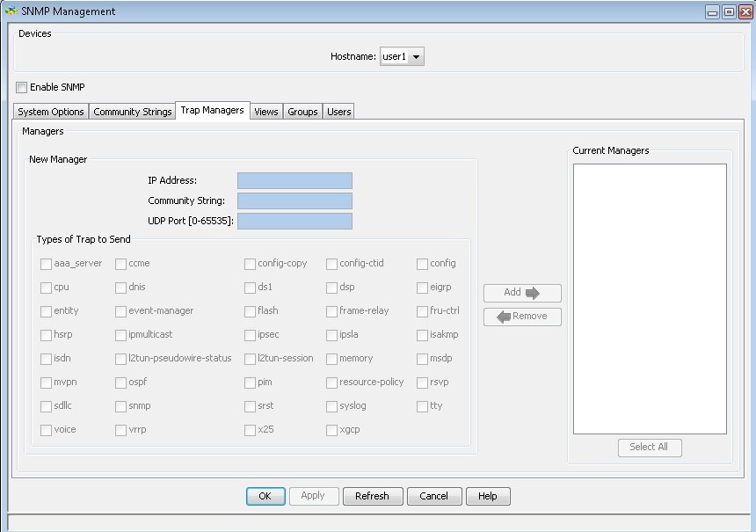The image size is (756, 532).
Task: Check the x25 trap type
Action: tap(250, 430)
